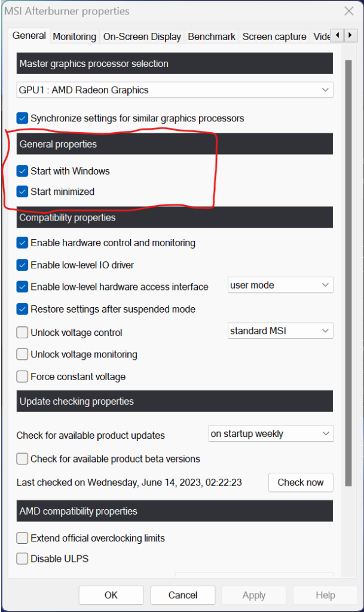Image resolution: width=364 pixels, height=612 pixels.
Task: Toggle Enable low-level hardware access interface
Action: tap(22, 287)
